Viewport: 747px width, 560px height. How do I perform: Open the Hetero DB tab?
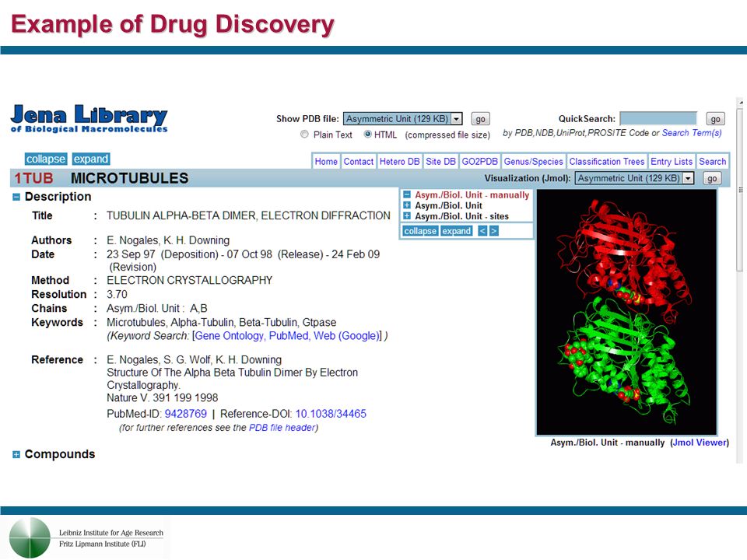point(400,162)
